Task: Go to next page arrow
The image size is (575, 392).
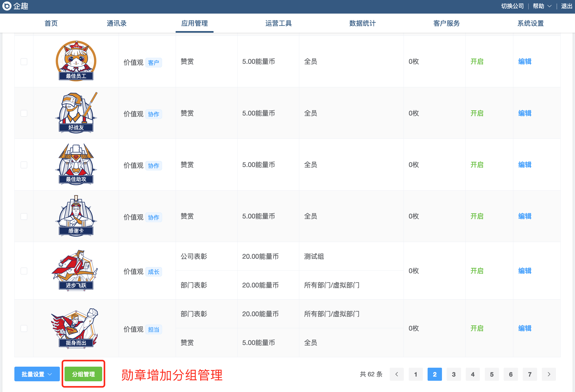Action: click(x=549, y=374)
